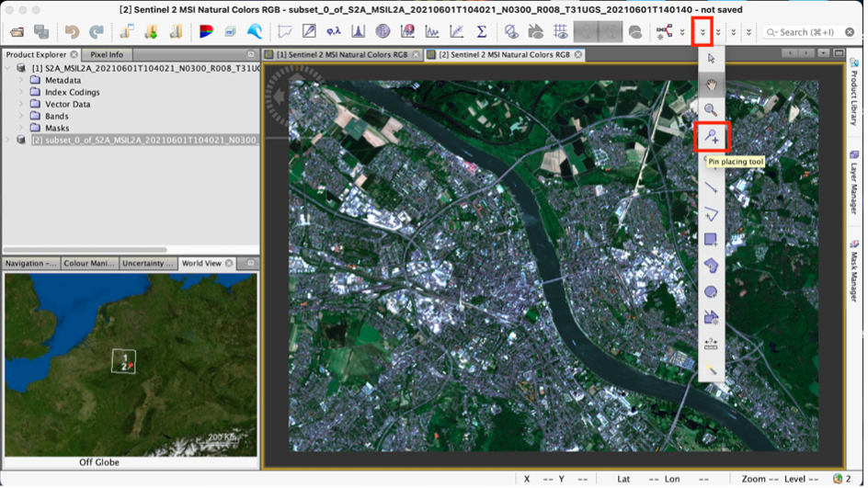Open product folder icon in toolbar
This screenshot has height=488, width=868.
click(17, 32)
